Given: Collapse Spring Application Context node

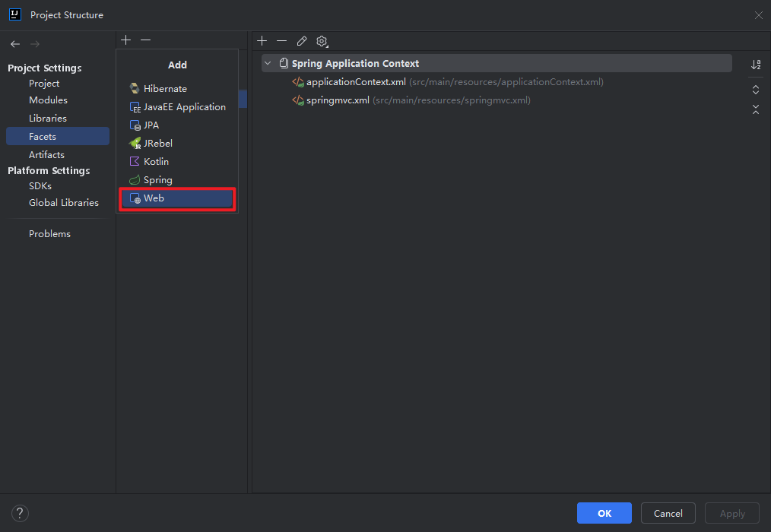Looking at the screenshot, I should point(268,63).
